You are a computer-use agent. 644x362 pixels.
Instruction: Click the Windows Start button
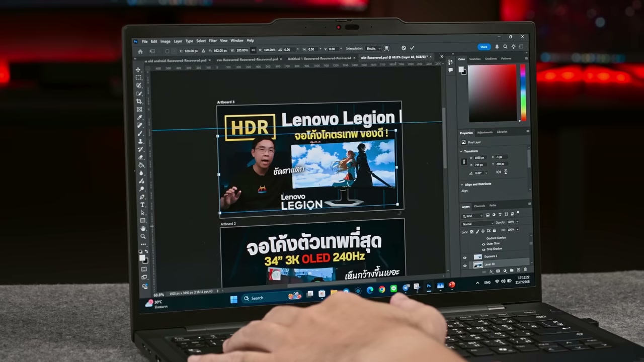233,299
